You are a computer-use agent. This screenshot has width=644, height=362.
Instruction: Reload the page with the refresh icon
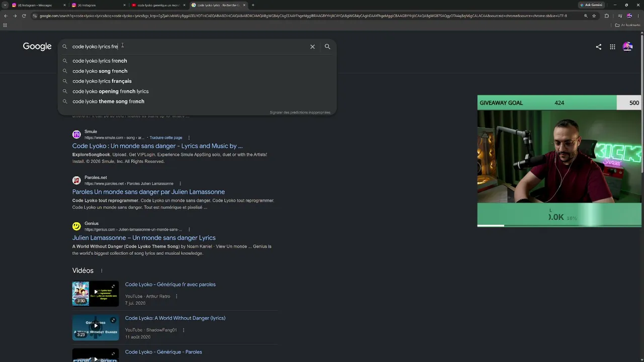point(24,16)
